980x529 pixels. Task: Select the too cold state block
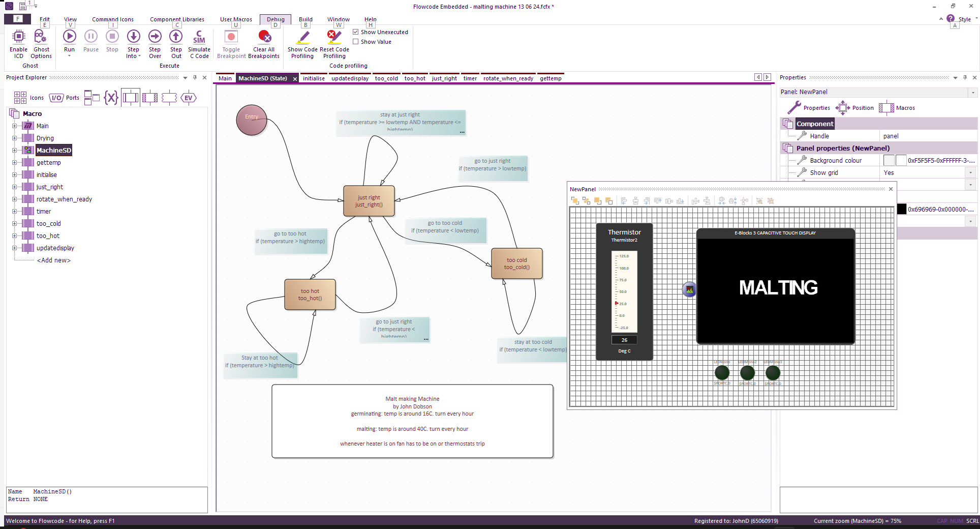tap(516, 263)
